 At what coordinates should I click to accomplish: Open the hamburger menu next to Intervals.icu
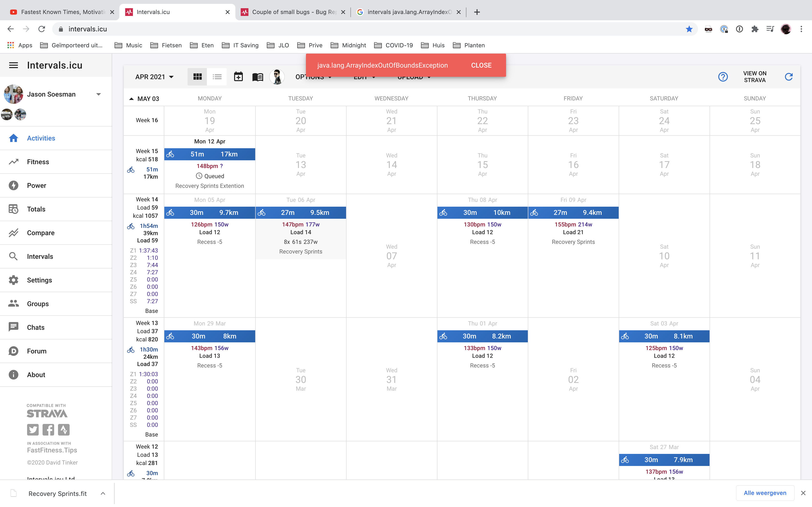[14, 65]
